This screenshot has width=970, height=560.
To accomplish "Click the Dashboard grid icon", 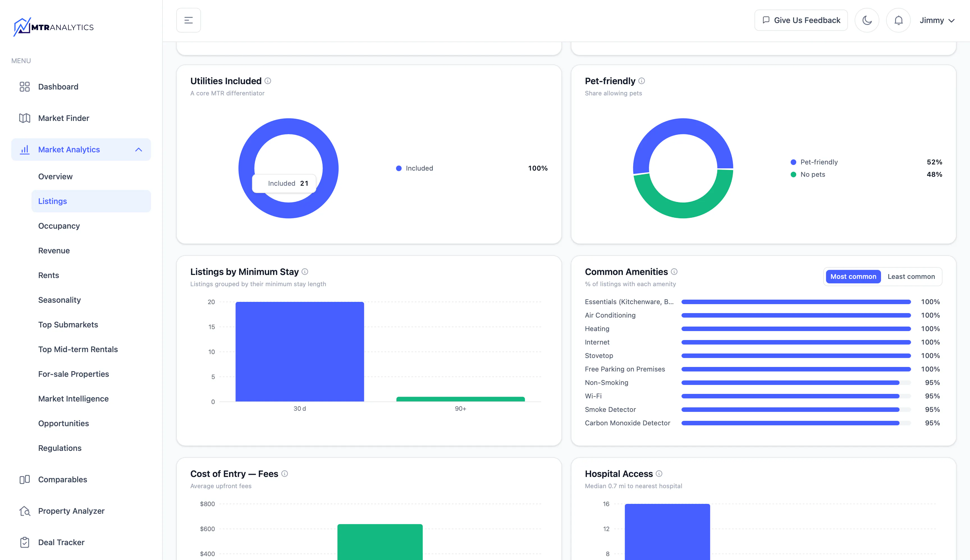I will pyautogui.click(x=25, y=86).
